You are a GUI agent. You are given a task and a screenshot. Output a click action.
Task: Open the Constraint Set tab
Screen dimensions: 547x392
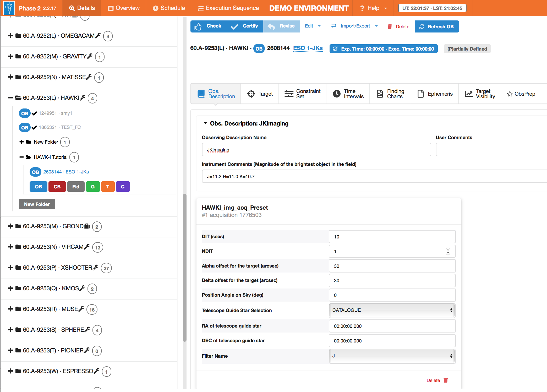click(x=303, y=94)
